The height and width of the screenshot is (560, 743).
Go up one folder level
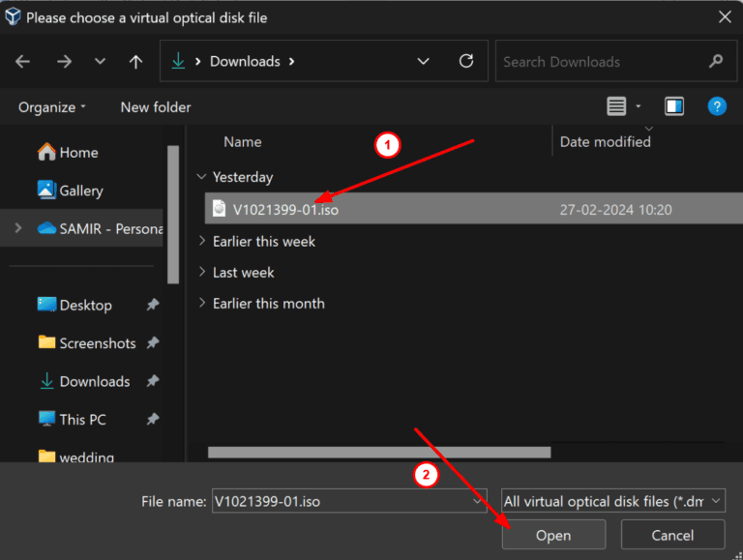(x=135, y=61)
